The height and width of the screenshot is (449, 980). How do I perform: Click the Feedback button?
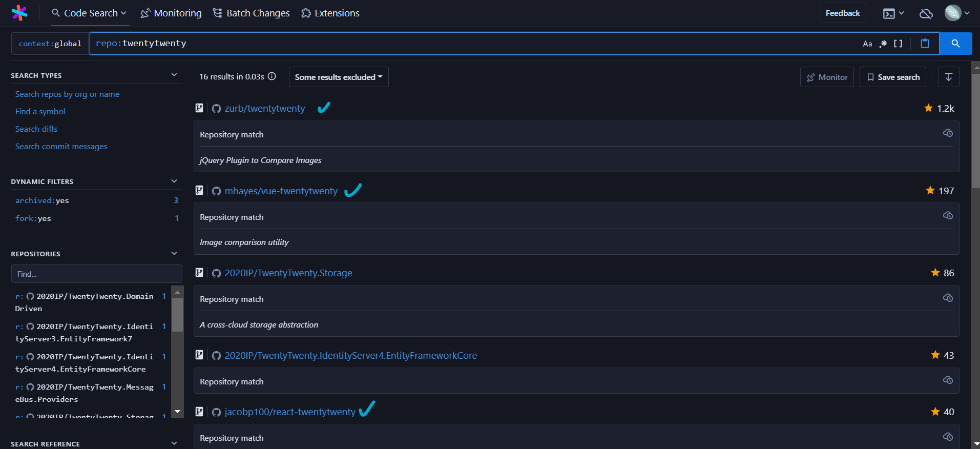pos(843,13)
